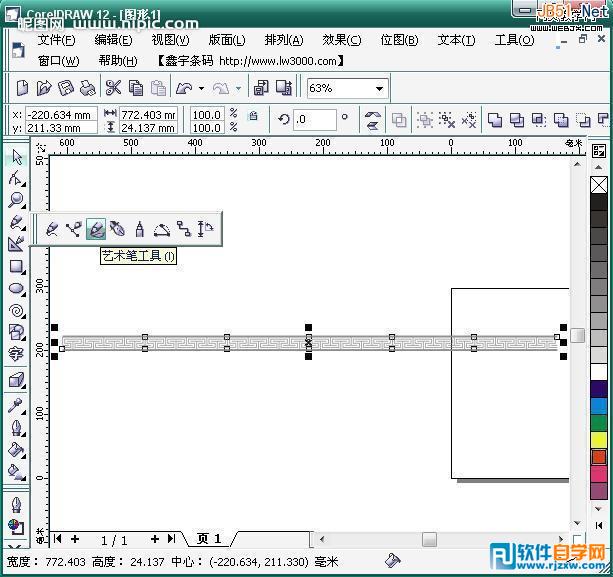This screenshot has width=613, height=577.
Task: Select the Spiral tool
Action: pos(16,310)
